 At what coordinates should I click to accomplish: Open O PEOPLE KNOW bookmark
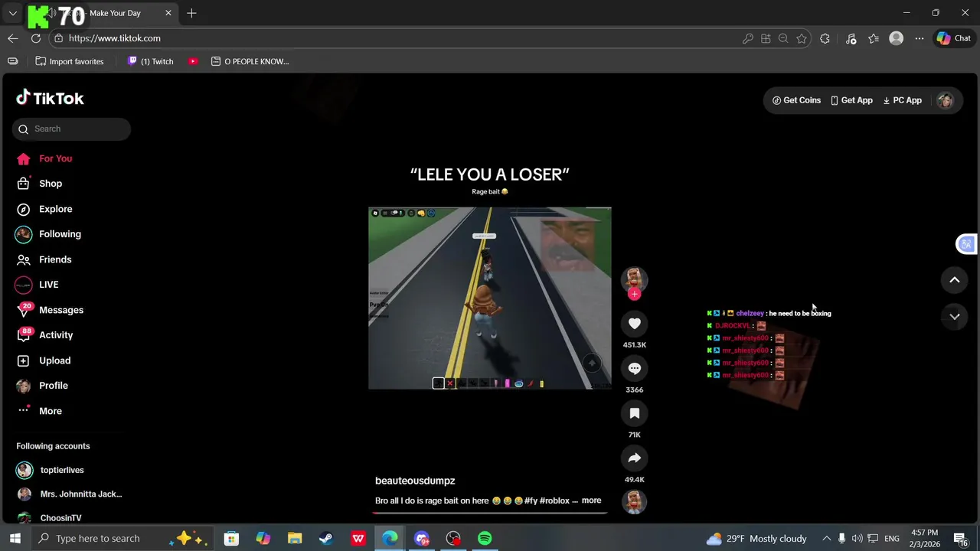pyautogui.click(x=250, y=61)
